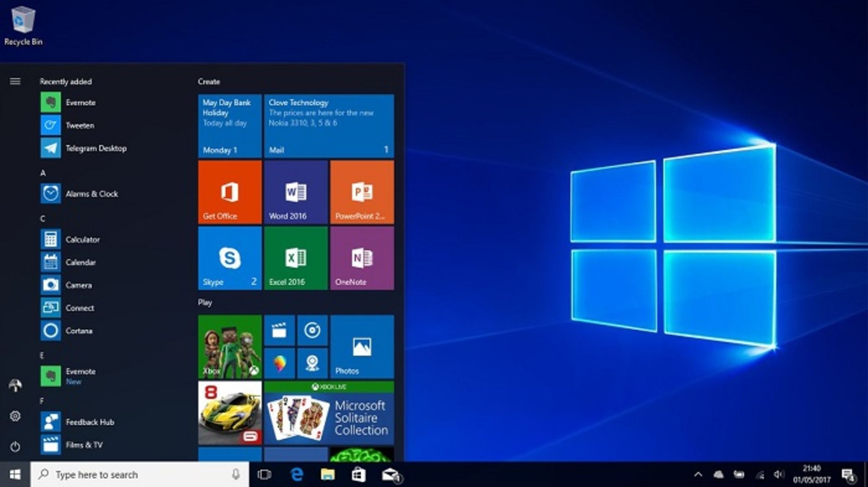Expand hidden icons in system tray
The width and height of the screenshot is (868, 487).
tap(698, 475)
